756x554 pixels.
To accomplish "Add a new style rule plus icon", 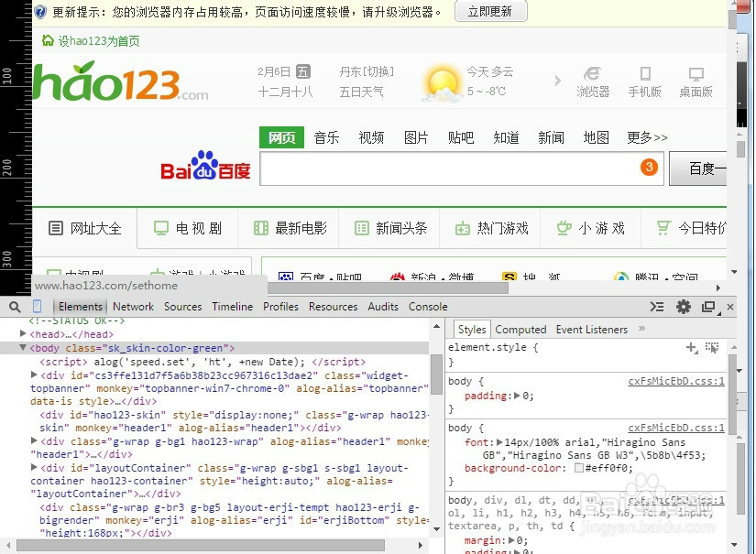I will [x=691, y=347].
